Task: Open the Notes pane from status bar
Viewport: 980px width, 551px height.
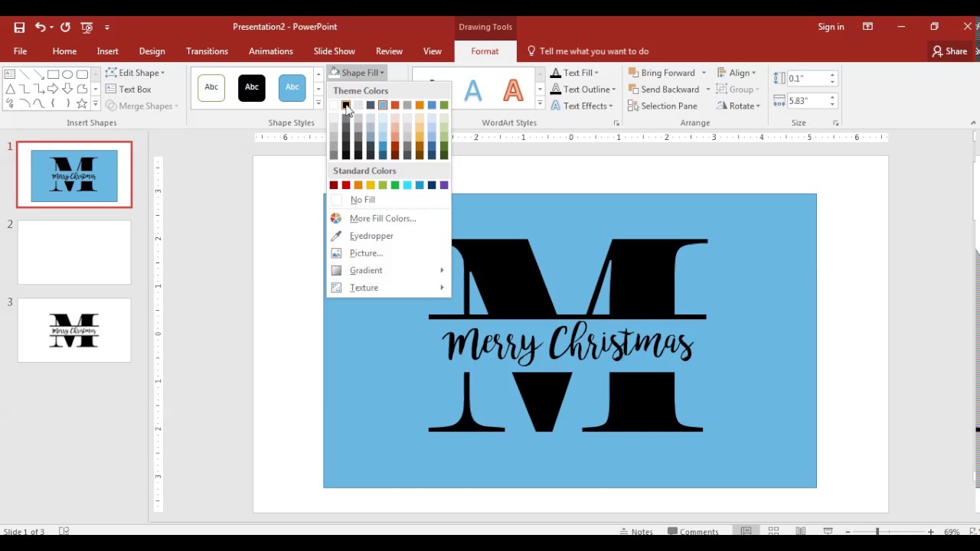Action: click(637, 532)
